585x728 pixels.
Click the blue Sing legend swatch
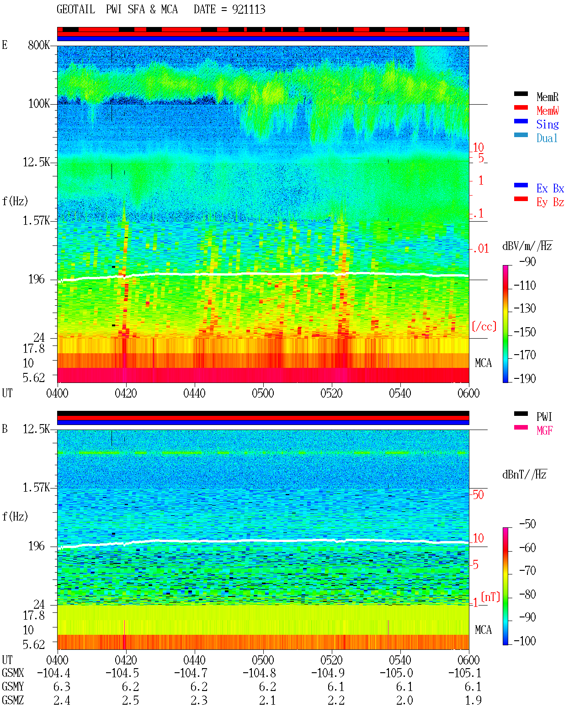click(521, 122)
